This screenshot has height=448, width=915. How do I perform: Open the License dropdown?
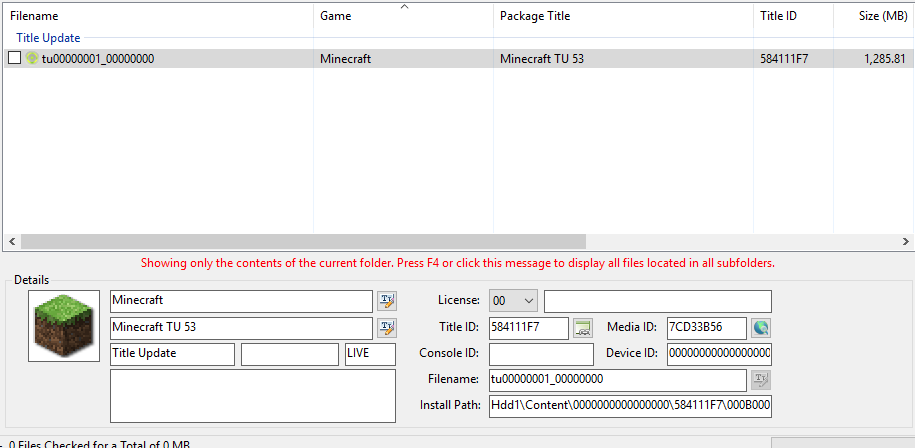(514, 301)
